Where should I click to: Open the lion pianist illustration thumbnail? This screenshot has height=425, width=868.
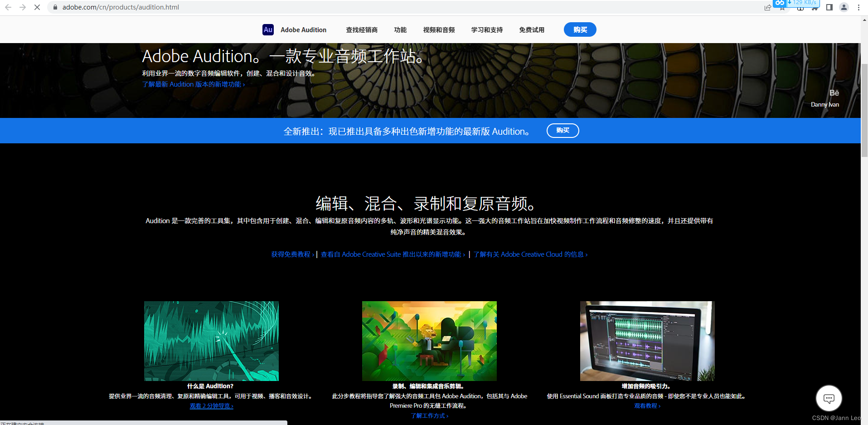(429, 341)
